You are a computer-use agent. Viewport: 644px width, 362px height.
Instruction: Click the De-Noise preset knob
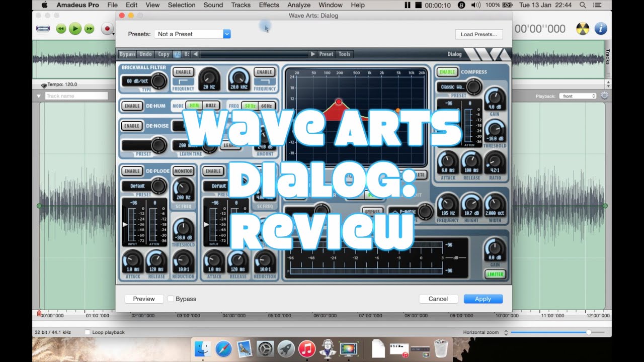tap(158, 146)
